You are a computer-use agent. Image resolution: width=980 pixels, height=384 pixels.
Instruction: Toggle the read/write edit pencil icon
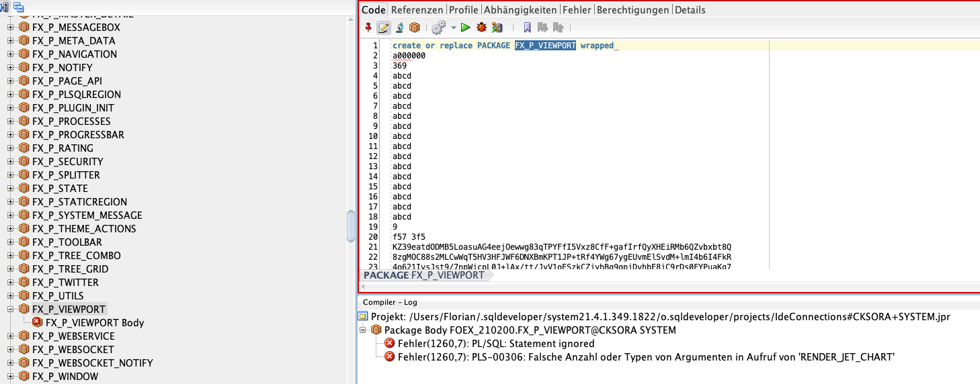point(384,28)
